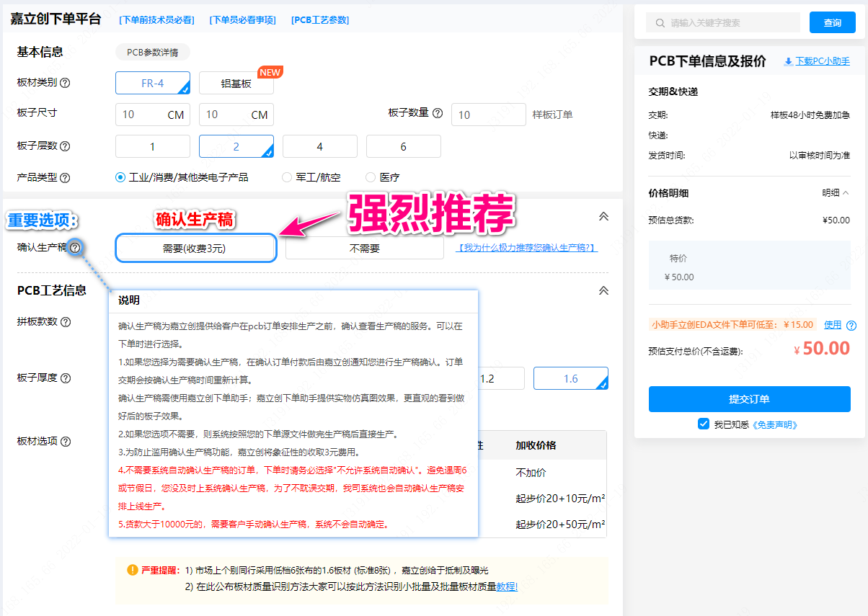This screenshot has height=616, width=868.
Task: Collapse the 明细 price breakdown
Action: point(836,193)
